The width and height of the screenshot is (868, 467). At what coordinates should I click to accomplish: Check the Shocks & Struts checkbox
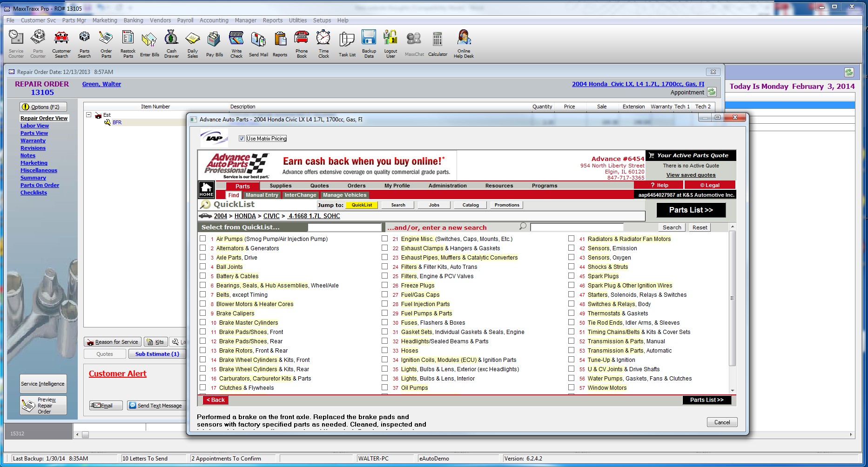[571, 266]
